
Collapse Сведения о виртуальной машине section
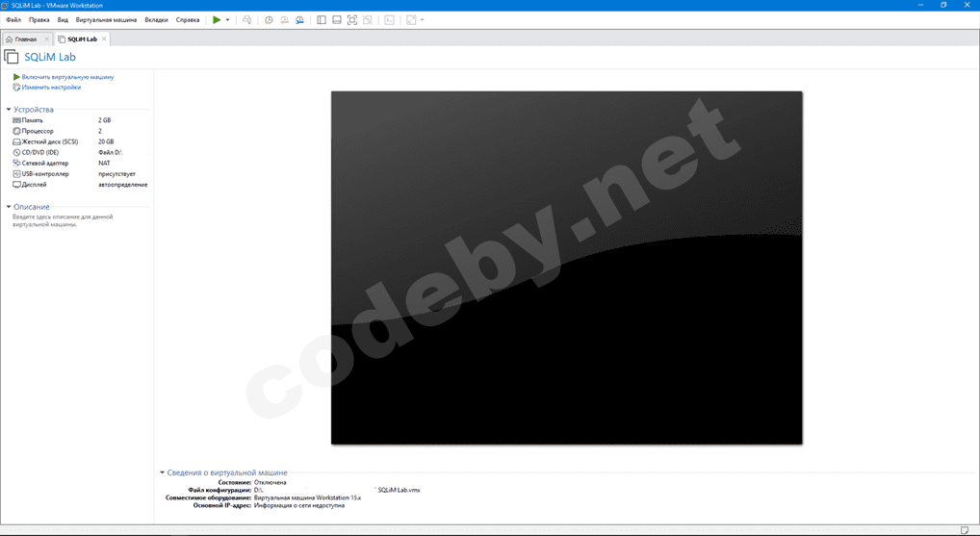pyautogui.click(x=163, y=472)
